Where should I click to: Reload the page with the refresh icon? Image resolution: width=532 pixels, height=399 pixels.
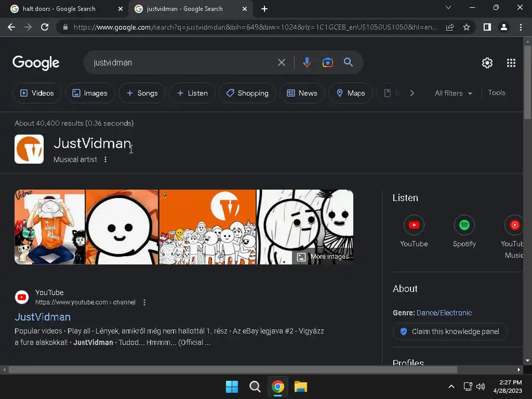[45, 27]
